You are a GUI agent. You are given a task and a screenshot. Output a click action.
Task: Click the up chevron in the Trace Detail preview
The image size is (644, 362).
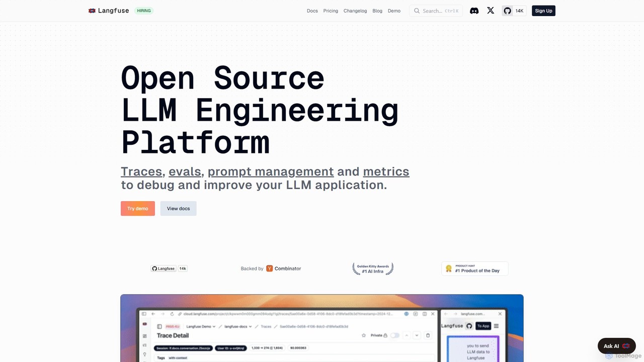[x=407, y=335]
